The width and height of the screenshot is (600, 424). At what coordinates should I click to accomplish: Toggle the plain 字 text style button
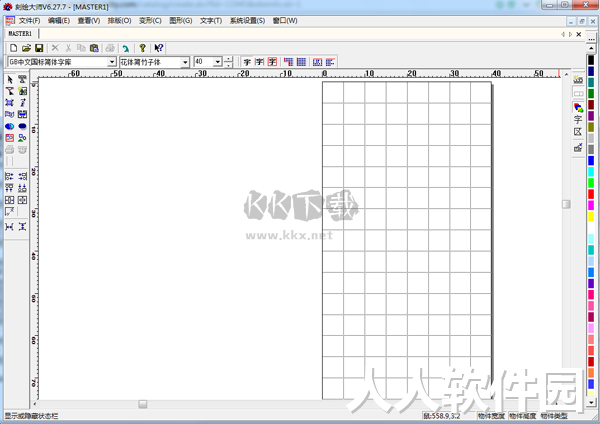[247, 62]
